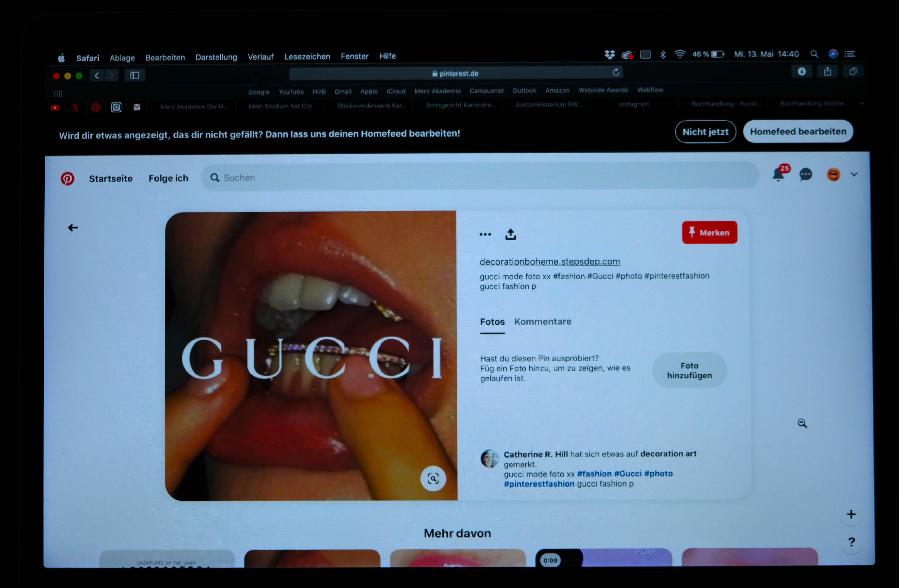Open the video pin with the 0:09 duration
899x588 pixels.
[603, 558]
